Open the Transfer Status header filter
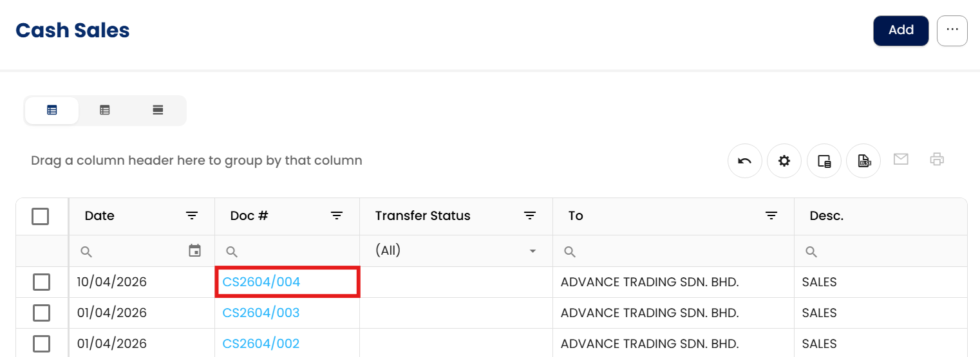The width and height of the screenshot is (980, 357). [530, 215]
